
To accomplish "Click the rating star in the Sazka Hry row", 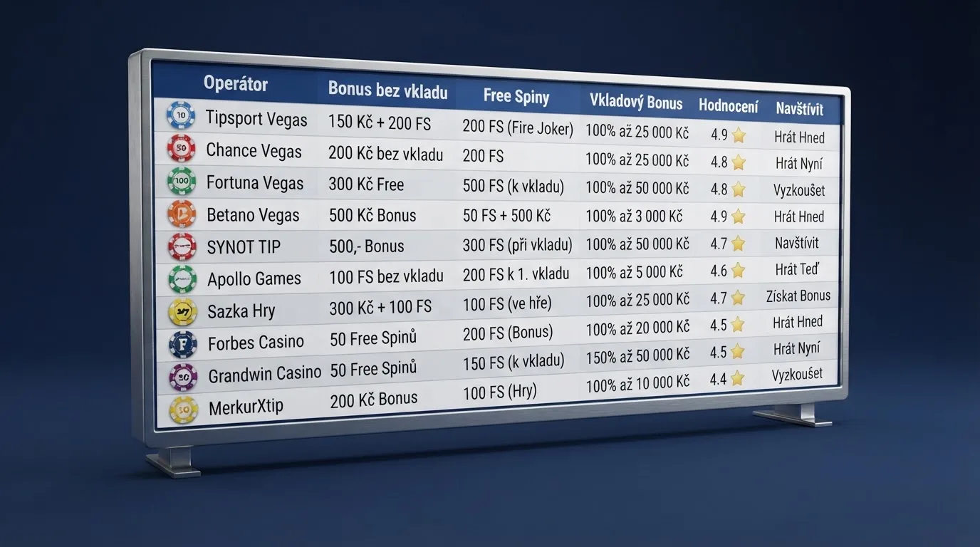I will [738, 298].
